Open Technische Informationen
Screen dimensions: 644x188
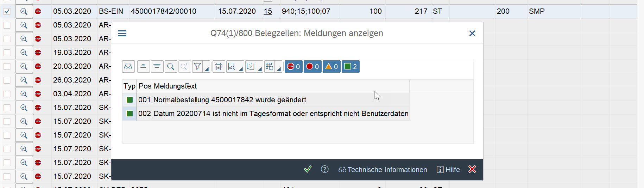(383, 170)
